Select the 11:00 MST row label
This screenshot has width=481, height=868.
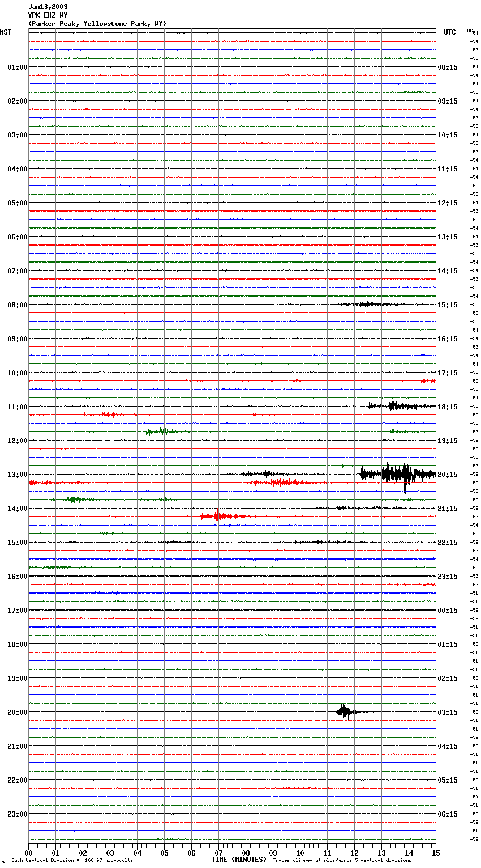tap(18, 407)
